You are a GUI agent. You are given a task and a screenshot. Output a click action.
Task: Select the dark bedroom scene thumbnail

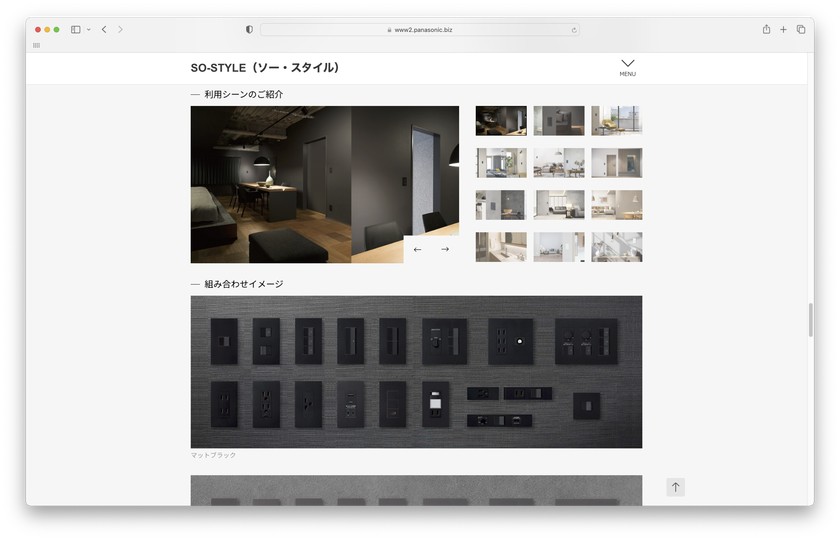click(501, 121)
